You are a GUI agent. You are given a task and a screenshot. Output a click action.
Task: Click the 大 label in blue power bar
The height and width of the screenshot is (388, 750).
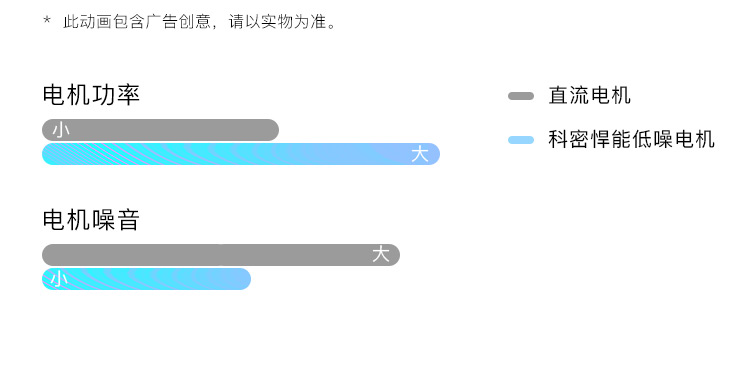[x=419, y=154]
